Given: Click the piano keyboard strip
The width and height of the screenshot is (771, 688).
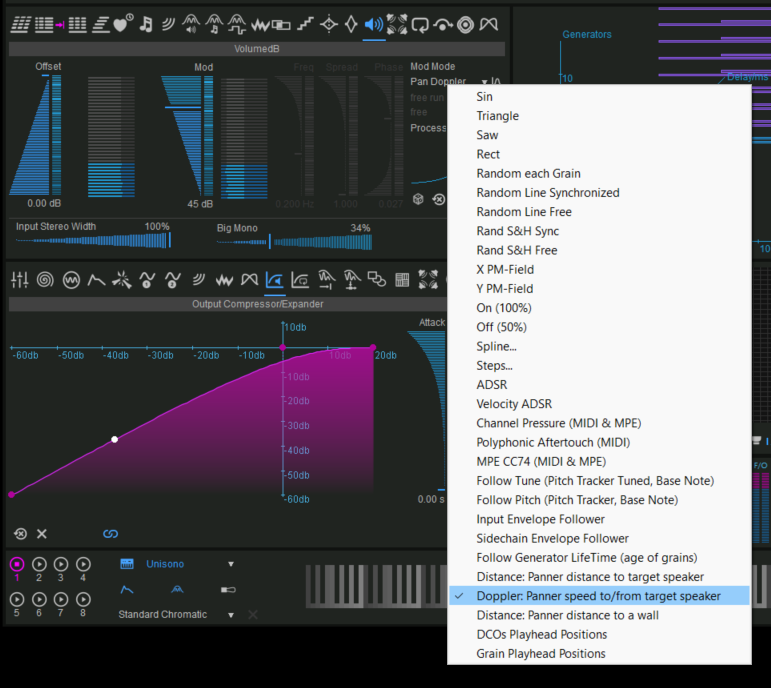Looking at the screenshot, I should pos(376,586).
